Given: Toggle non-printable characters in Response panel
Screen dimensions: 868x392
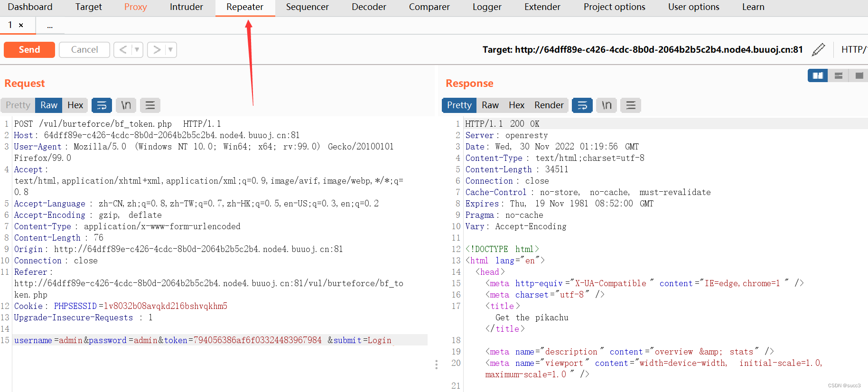Looking at the screenshot, I should (x=607, y=105).
